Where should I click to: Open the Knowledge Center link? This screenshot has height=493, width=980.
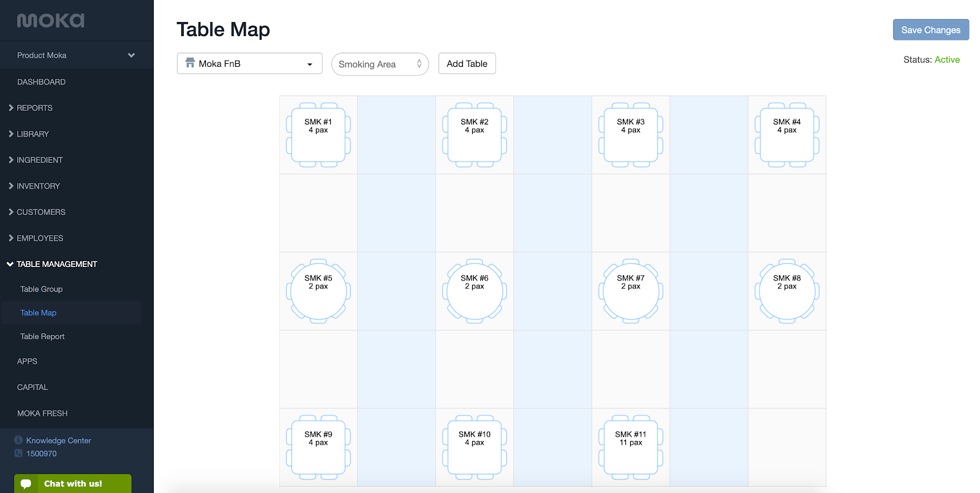pos(58,440)
